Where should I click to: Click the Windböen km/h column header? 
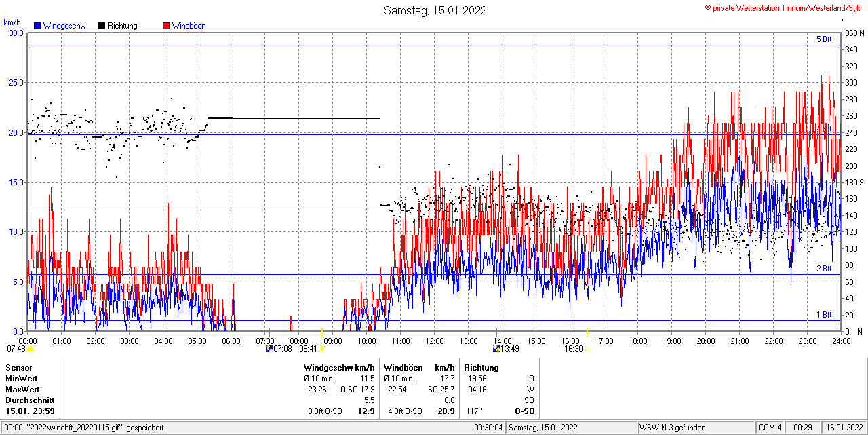point(419,368)
